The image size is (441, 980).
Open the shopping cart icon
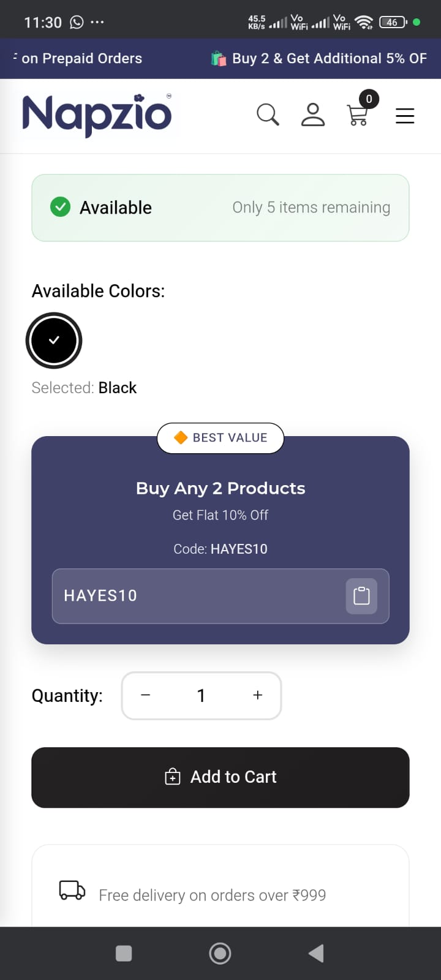pos(358,115)
